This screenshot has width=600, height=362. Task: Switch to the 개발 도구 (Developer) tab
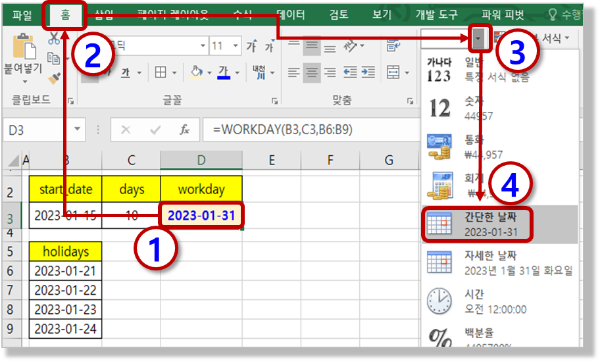point(437,15)
